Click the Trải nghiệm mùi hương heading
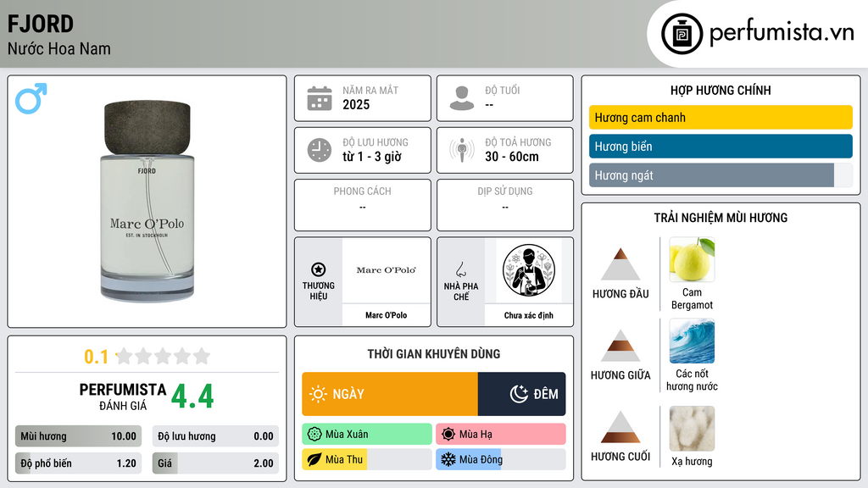This screenshot has width=868, height=488. click(721, 218)
